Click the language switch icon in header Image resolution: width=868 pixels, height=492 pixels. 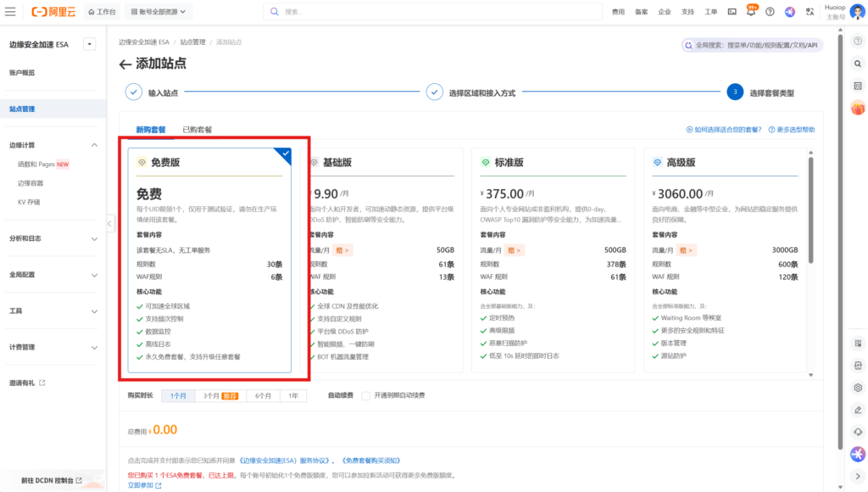coord(810,12)
